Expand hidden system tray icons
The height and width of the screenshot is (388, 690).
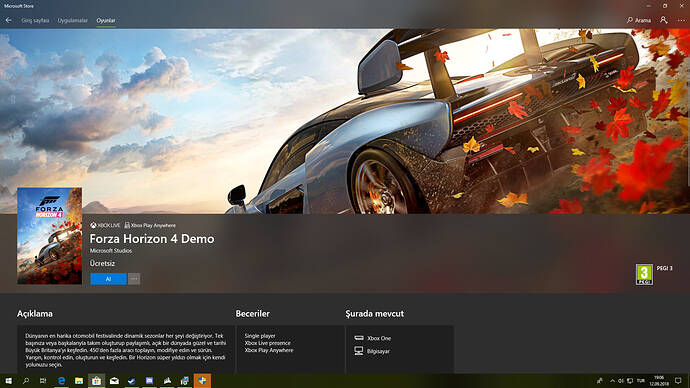click(x=612, y=381)
